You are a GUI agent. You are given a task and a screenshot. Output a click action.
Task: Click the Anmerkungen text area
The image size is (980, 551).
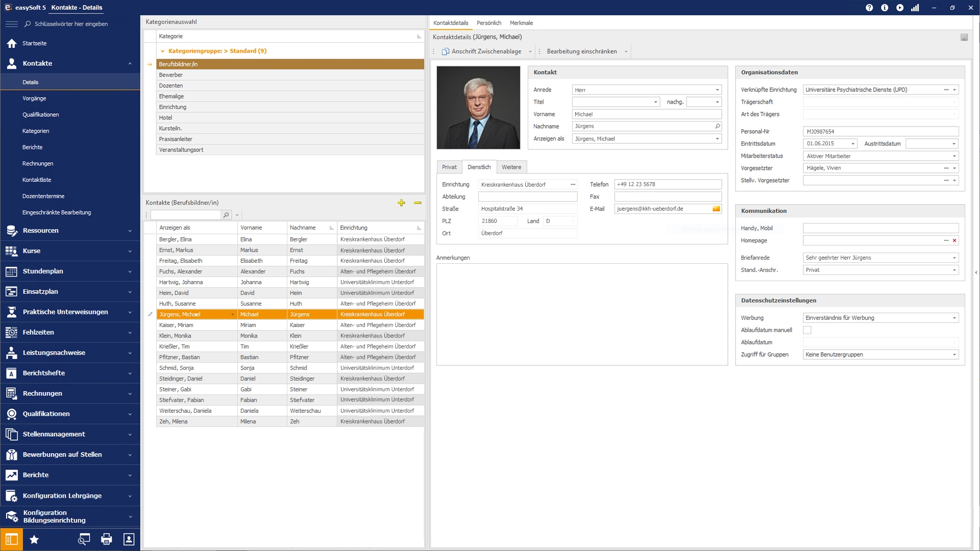[581, 314]
